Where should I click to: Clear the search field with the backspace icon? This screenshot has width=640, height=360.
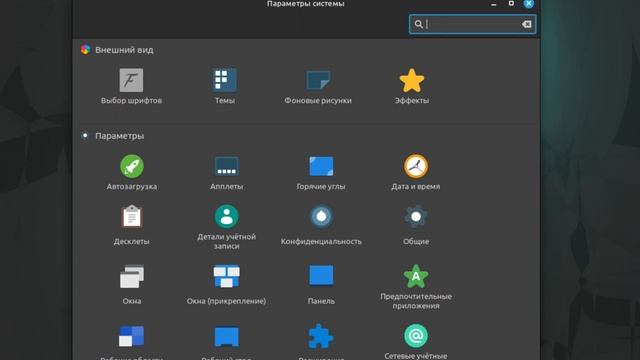pos(527,24)
